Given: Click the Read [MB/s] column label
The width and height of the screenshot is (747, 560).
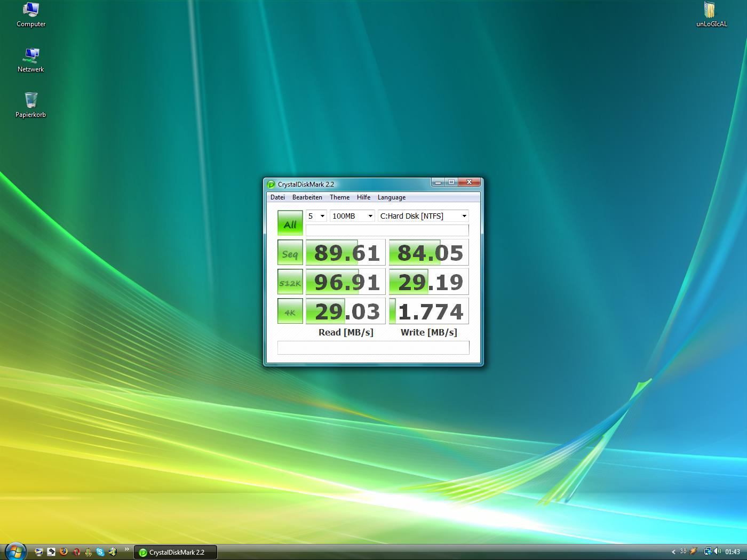Looking at the screenshot, I should tap(346, 332).
